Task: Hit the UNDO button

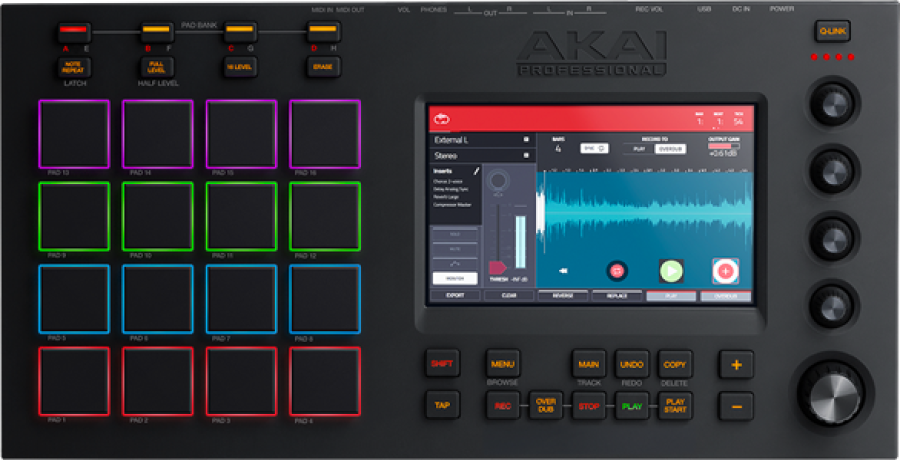Action: click(632, 364)
